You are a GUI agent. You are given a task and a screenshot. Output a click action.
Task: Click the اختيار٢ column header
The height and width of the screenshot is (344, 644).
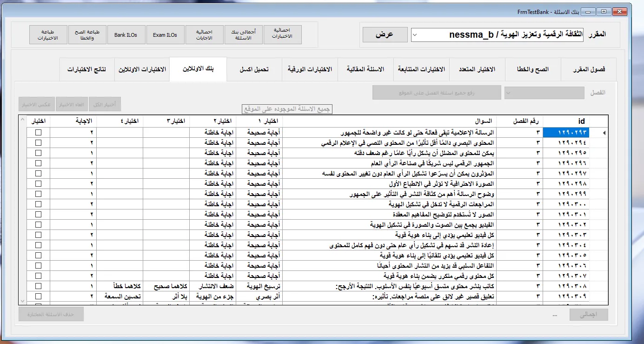tap(212, 121)
